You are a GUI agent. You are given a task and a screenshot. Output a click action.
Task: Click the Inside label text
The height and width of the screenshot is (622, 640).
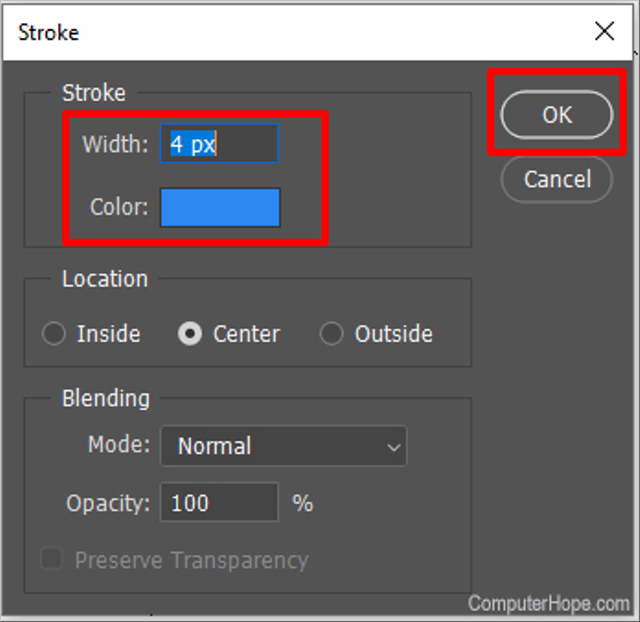point(109,334)
